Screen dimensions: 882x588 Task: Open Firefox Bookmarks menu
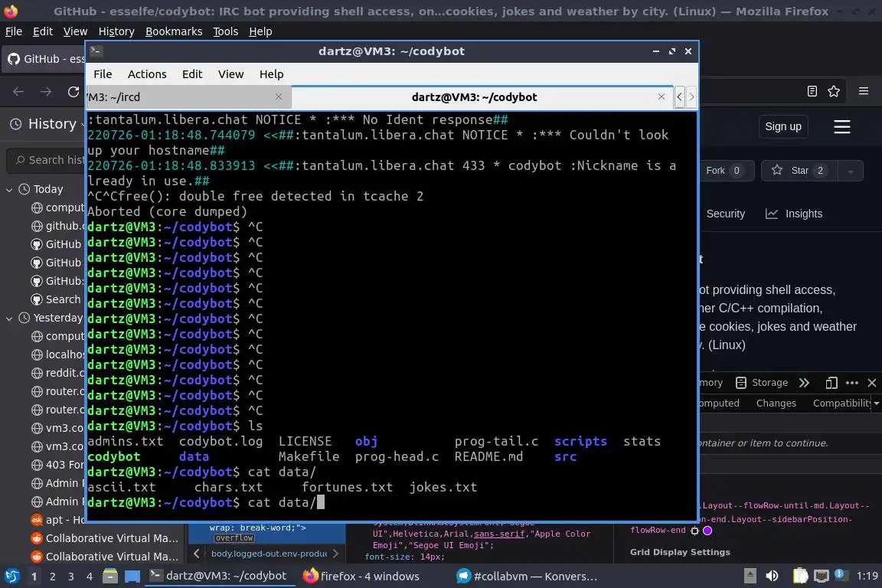[x=174, y=31]
